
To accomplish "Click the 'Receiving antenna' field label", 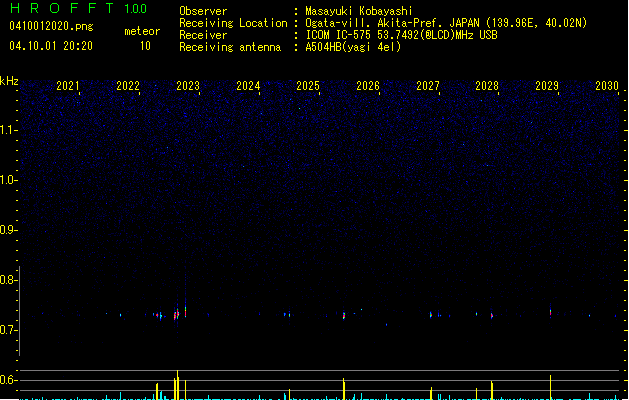I will 230,47.
